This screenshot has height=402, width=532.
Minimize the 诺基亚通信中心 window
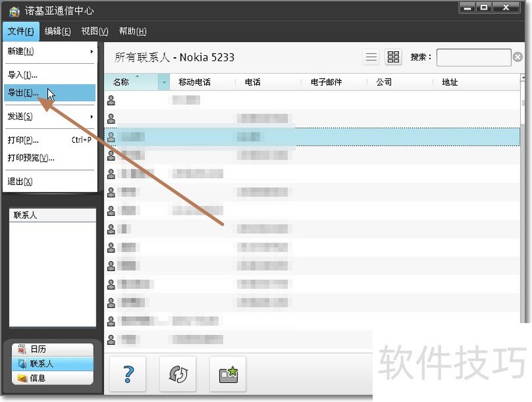pos(467,8)
